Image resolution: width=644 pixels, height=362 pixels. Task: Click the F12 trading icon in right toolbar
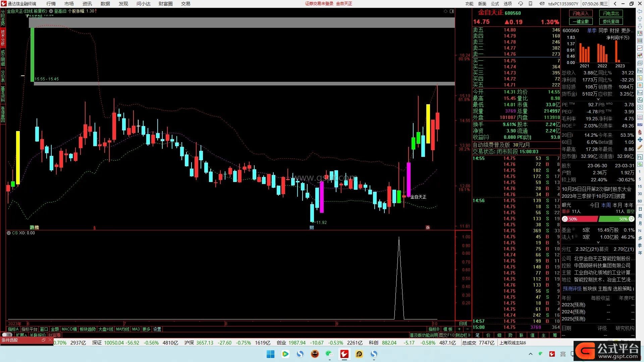coord(640,93)
